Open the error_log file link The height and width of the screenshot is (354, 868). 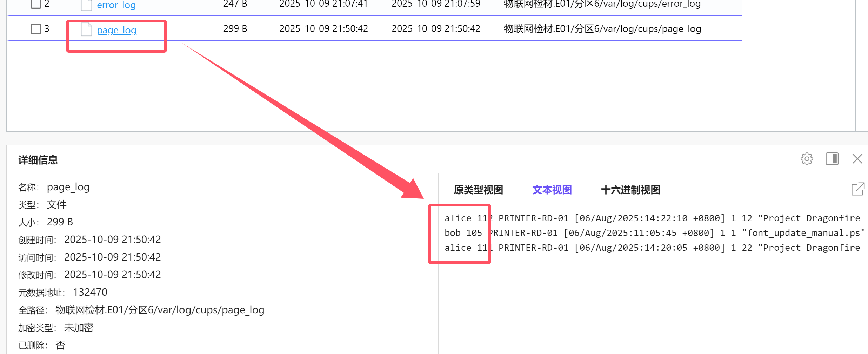[116, 5]
